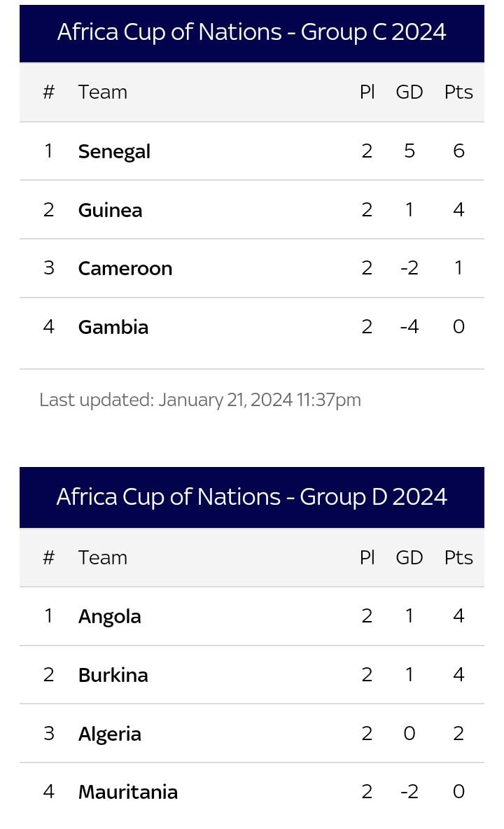504x829 pixels.
Task: Click the GD column header in Group D
Action: [x=409, y=558]
